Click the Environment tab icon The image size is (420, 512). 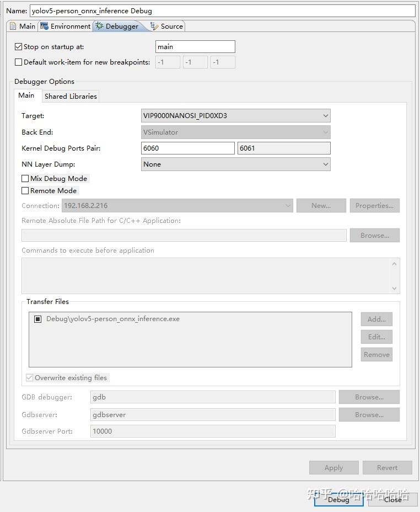pyautogui.click(x=44, y=26)
